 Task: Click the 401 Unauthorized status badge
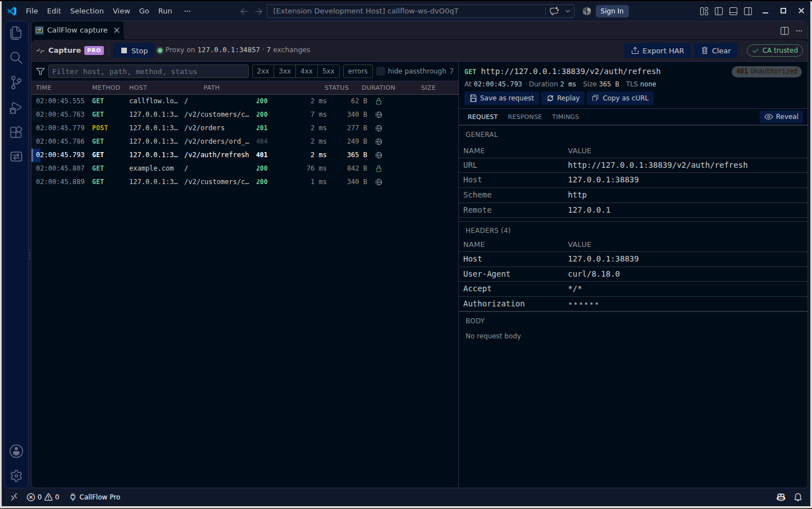(x=767, y=71)
